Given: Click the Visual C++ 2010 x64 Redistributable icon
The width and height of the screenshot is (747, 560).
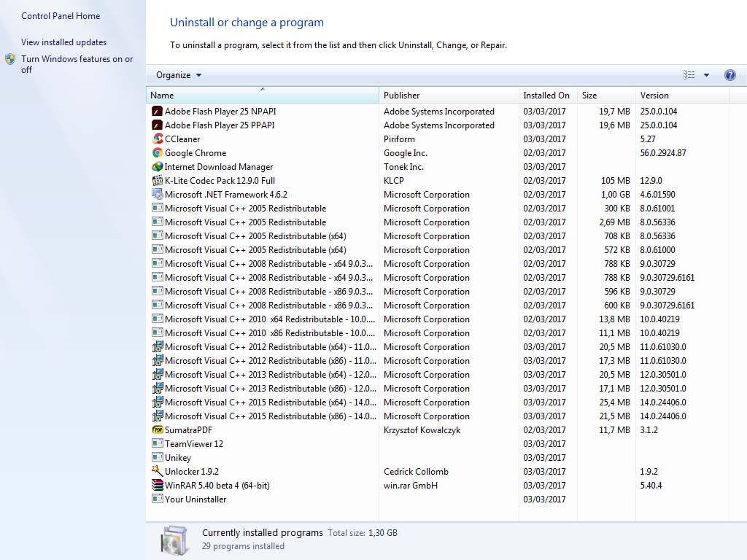Looking at the screenshot, I should point(158,319).
